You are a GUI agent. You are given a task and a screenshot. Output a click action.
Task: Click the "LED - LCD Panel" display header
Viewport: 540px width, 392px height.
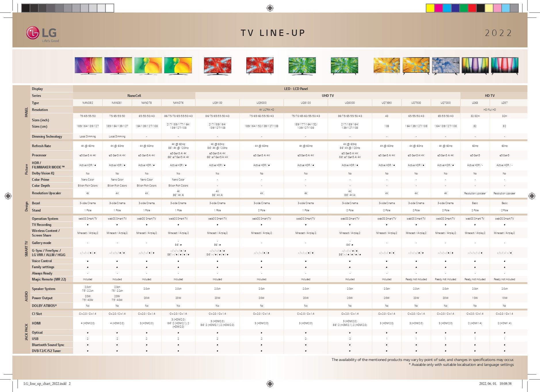[x=296, y=89]
